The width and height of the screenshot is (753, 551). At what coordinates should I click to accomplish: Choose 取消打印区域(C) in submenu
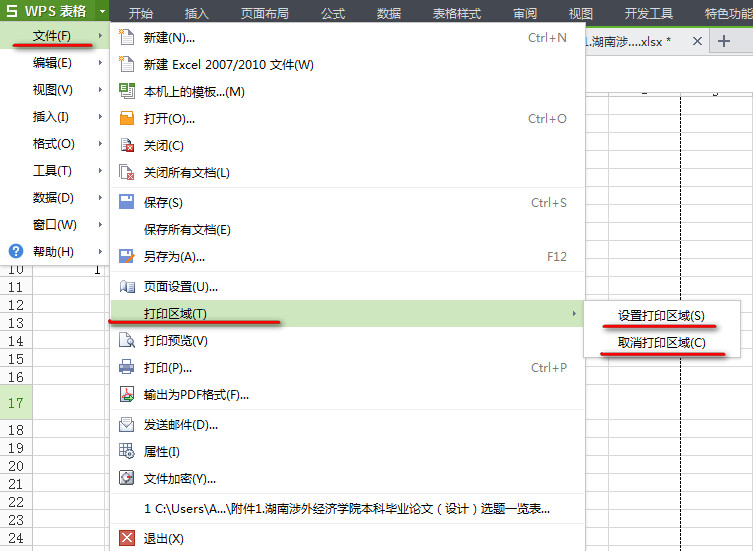click(x=661, y=343)
